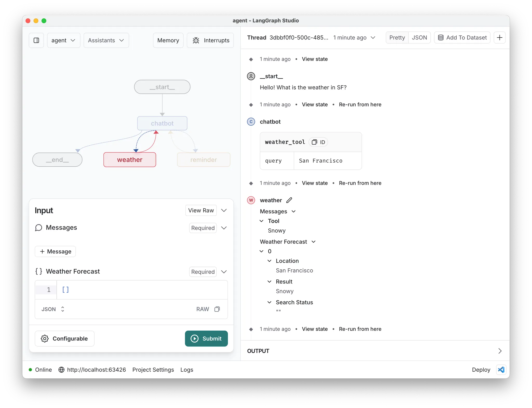Click View state above chatbot step

point(315,104)
